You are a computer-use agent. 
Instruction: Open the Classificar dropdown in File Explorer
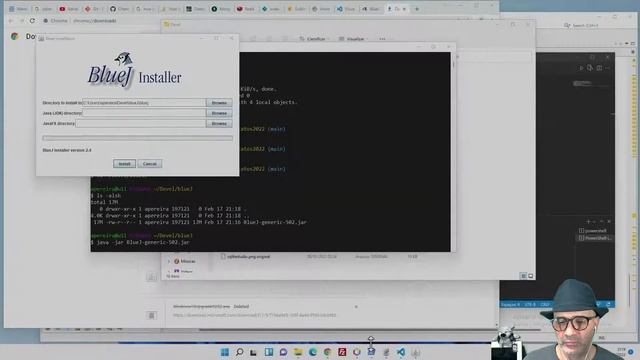coord(315,39)
